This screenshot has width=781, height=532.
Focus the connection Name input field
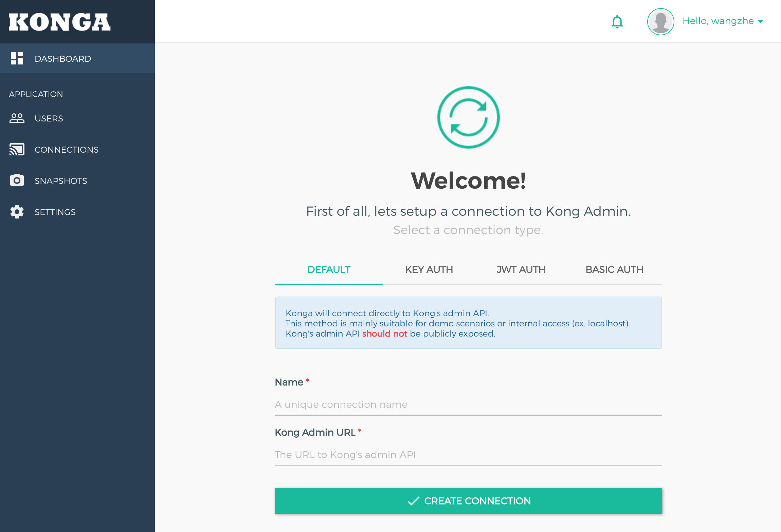pyautogui.click(x=468, y=404)
